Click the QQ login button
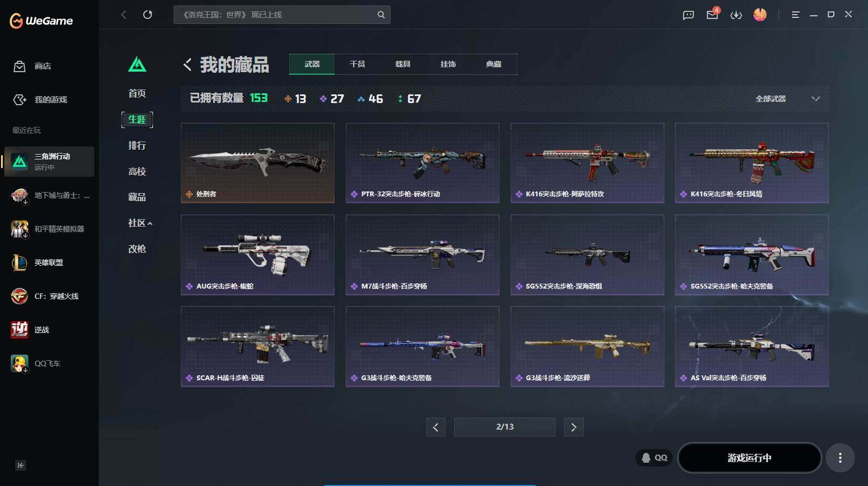The image size is (868, 486). [x=654, y=458]
